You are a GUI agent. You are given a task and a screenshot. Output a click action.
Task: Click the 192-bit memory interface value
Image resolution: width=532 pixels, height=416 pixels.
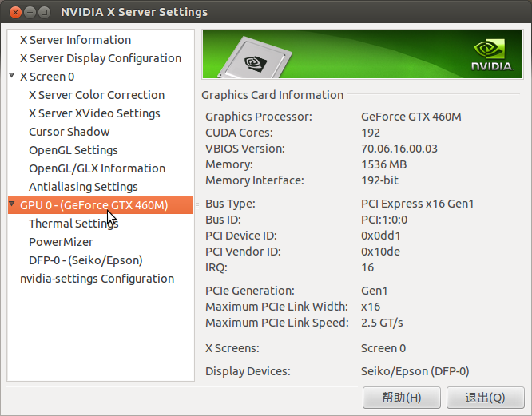(x=379, y=180)
